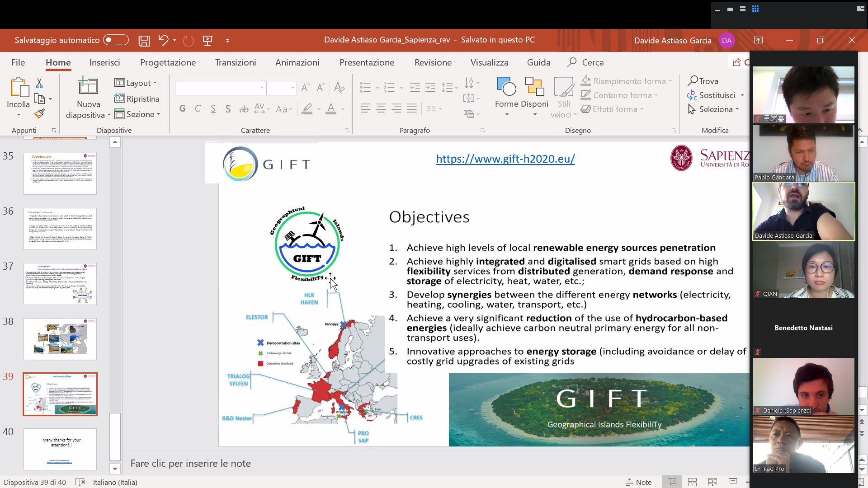Expand the Layout dropdown
This screenshot has width=868, height=488.
[136, 83]
